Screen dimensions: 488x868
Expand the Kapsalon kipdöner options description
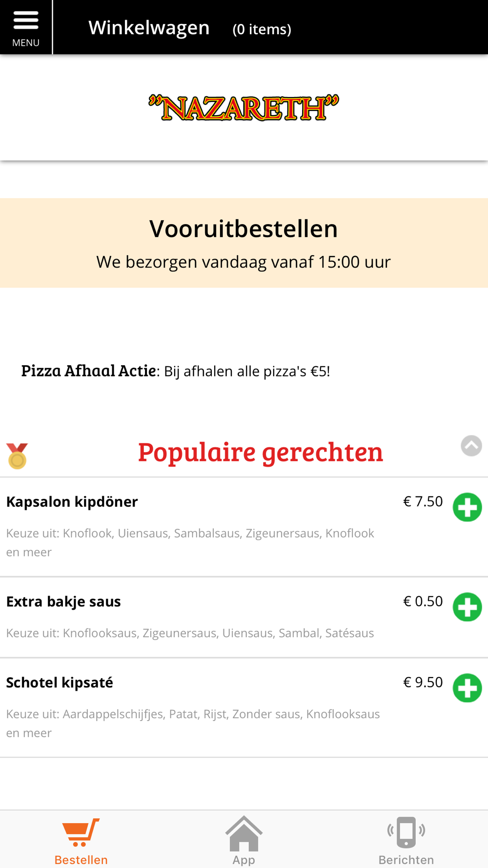[x=190, y=542]
